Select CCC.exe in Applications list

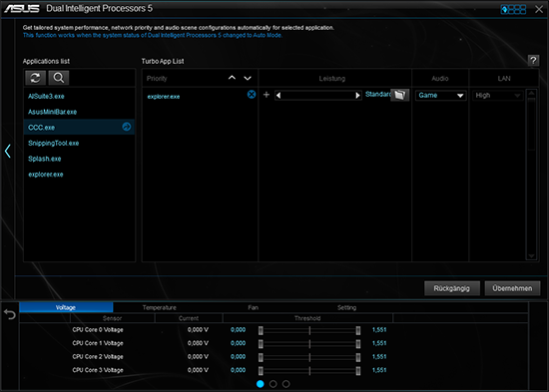(x=79, y=127)
